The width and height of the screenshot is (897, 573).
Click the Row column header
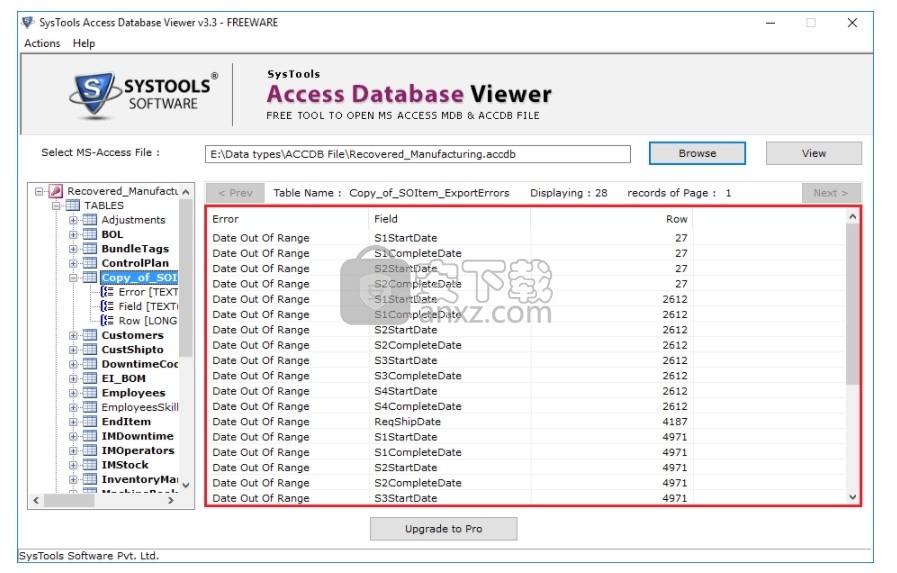click(x=612, y=219)
